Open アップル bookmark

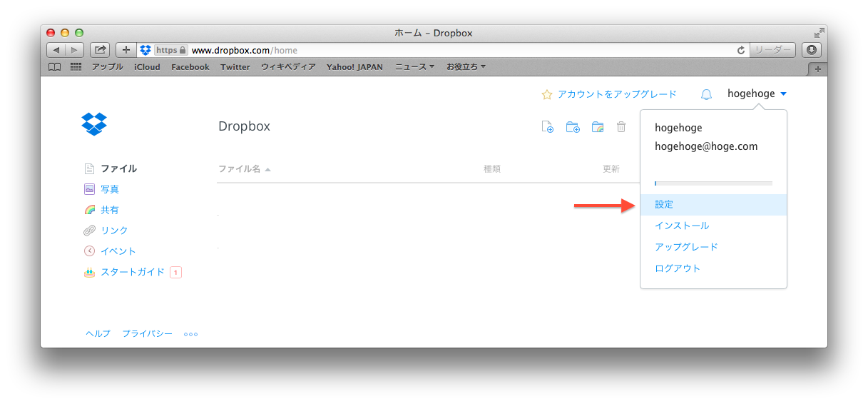point(107,67)
